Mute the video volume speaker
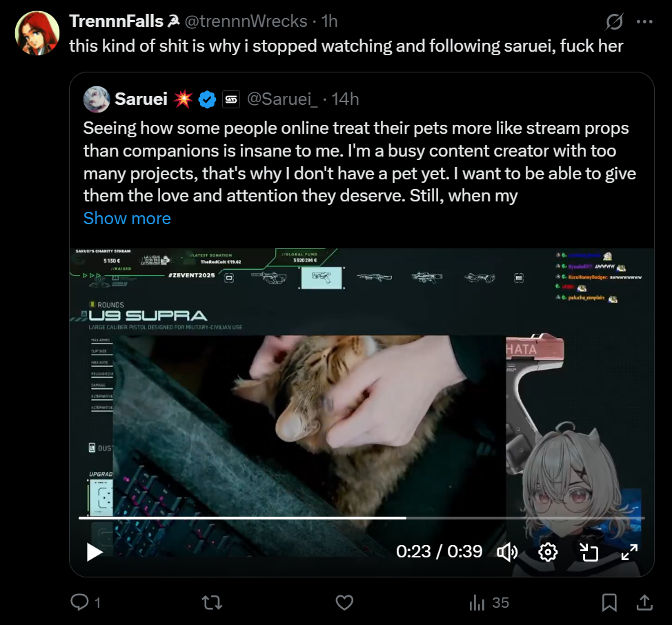The width and height of the screenshot is (672, 625). click(507, 552)
